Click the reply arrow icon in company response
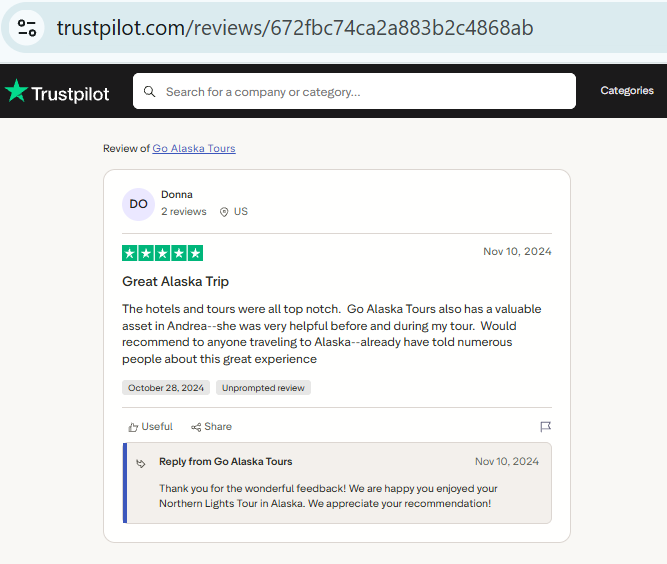Screen dimensions: 667x564 pyautogui.click(x=141, y=463)
